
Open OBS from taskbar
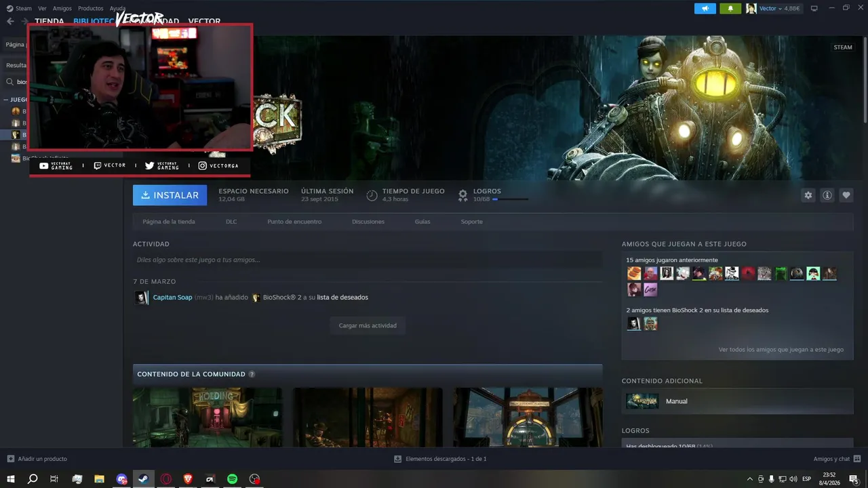click(254, 479)
